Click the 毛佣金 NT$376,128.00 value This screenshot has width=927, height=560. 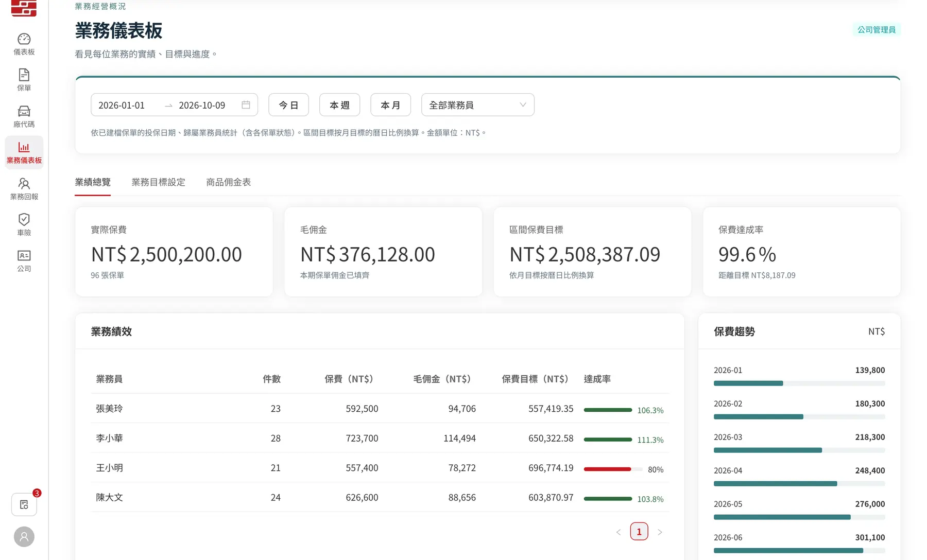coord(368,254)
